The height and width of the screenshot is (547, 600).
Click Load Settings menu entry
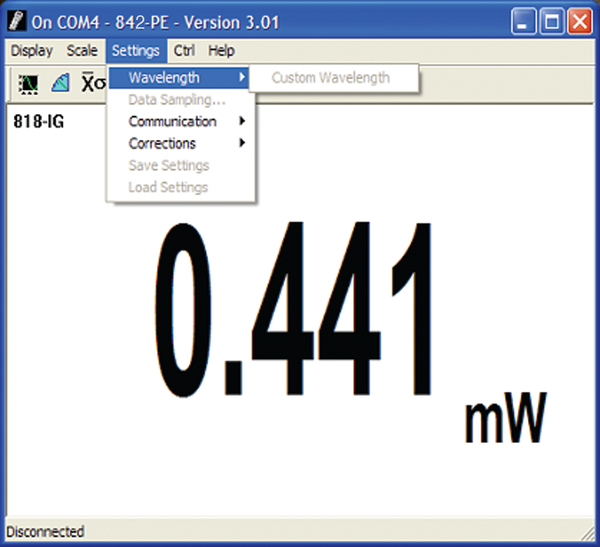pos(168,187)
